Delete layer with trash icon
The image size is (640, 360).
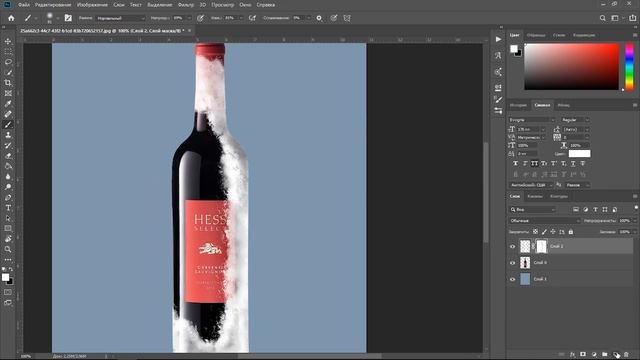626,355
